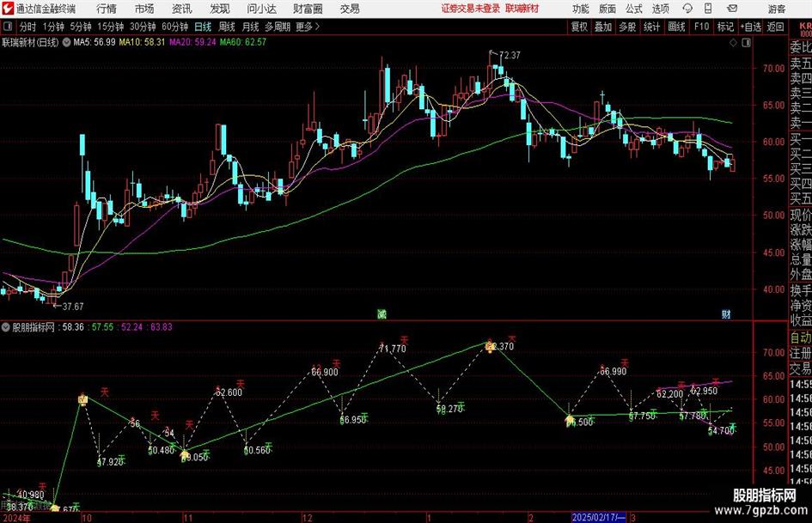
Task: Open the 交易 menu
Action: coord(350,9)
